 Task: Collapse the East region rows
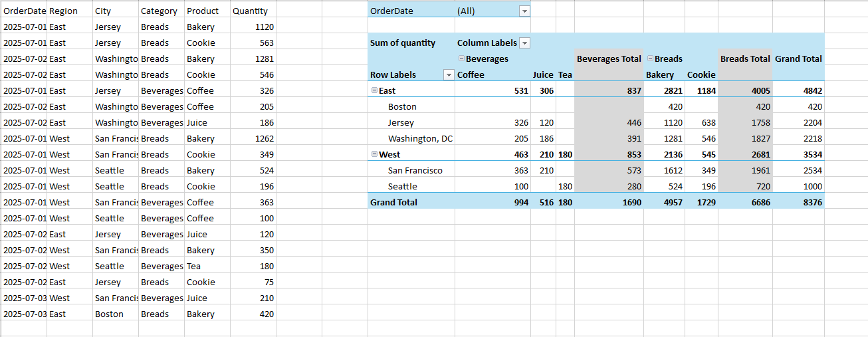pos(374,91)
